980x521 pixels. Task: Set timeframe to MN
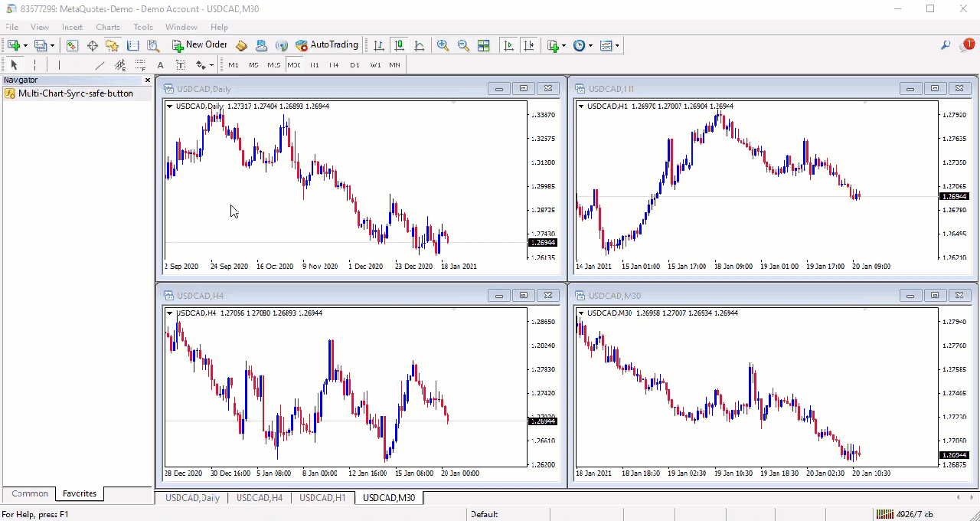(394, 65)
